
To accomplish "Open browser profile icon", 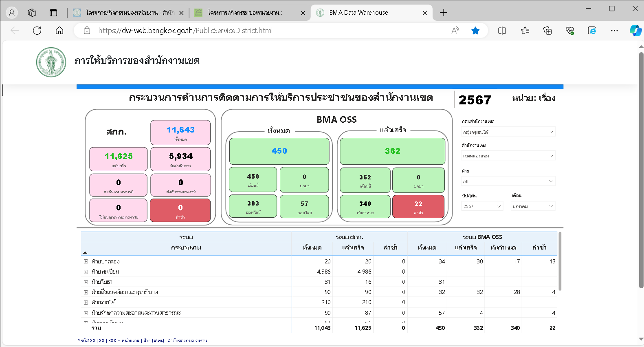I will [x=12, y=13].
